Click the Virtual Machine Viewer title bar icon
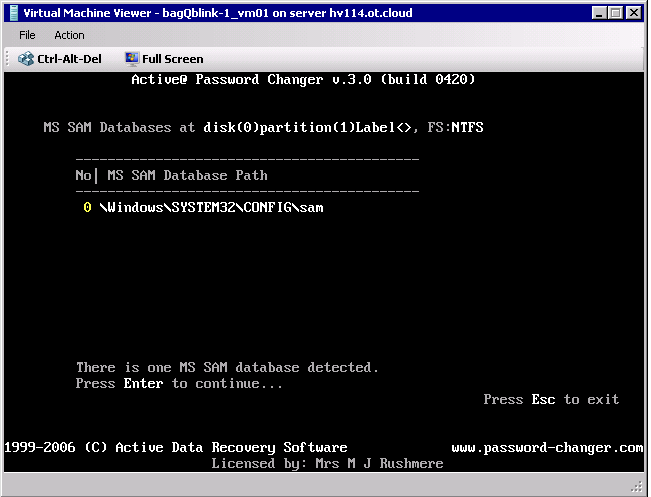 [x=11, y=13]
